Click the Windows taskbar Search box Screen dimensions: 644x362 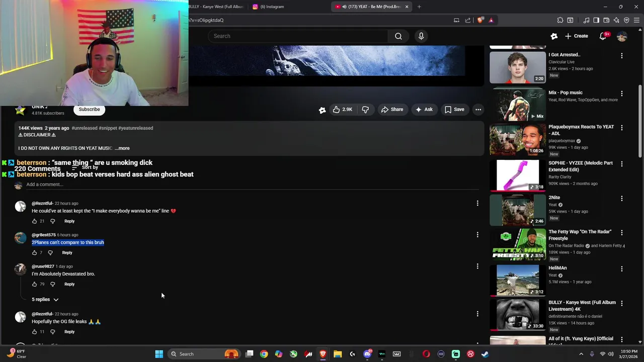point(204,354)
